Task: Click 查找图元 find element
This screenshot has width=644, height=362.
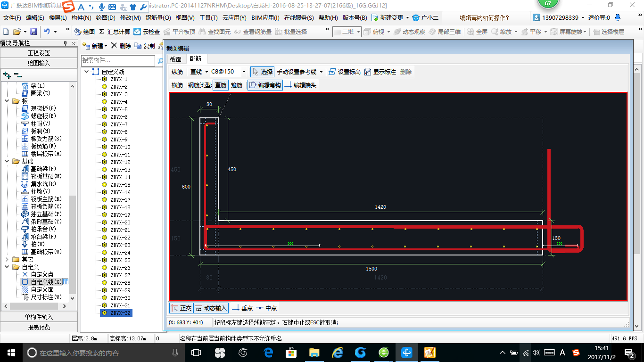Action: (215, 32)
